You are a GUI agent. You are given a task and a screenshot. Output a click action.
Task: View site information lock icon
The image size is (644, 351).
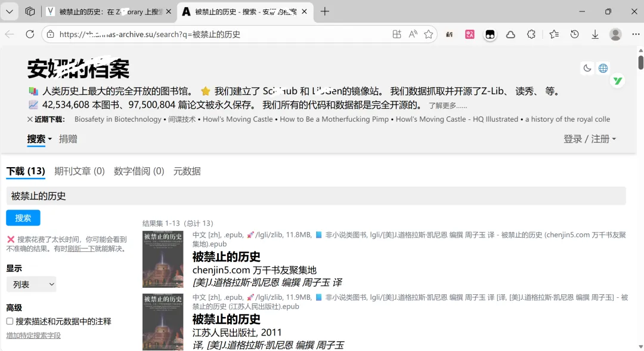51,34
